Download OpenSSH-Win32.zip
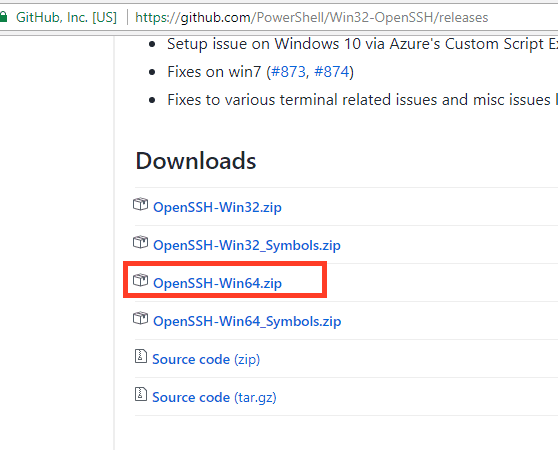This screenshot has width=558, height=450. coord(217,207)
